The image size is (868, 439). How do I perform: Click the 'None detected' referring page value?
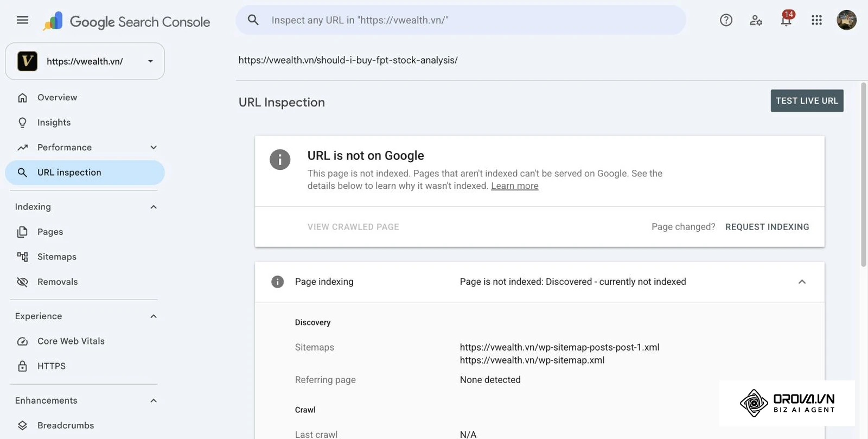tap(490, 380)
